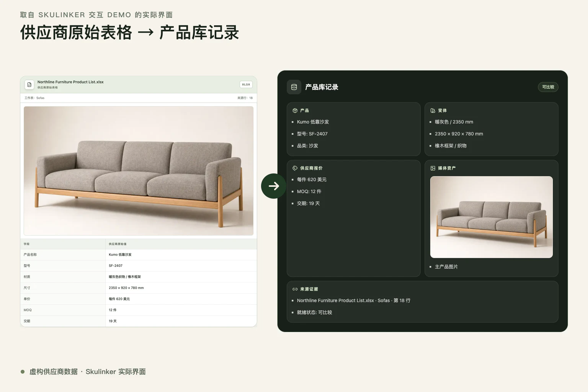Click the variant icon beside 变体 heading
Image resolution: width=588 pixels, height=392 pixels.
(x=433, y=111)
